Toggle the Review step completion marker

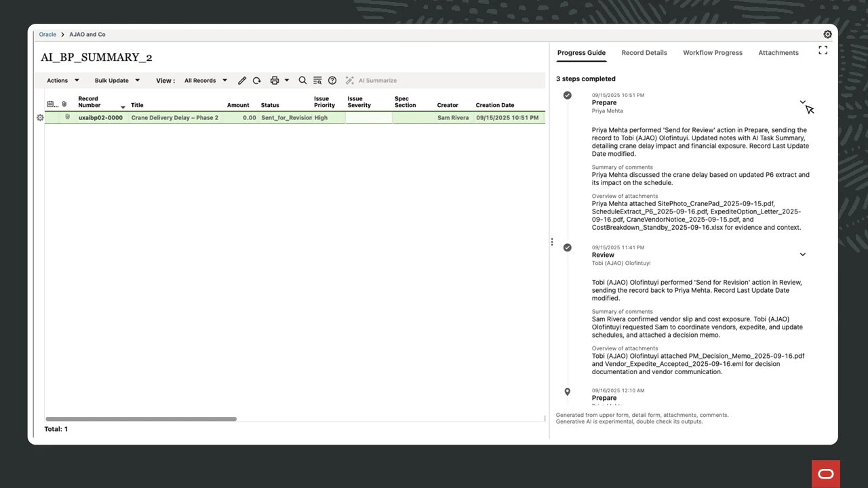[x=568, y=247]
